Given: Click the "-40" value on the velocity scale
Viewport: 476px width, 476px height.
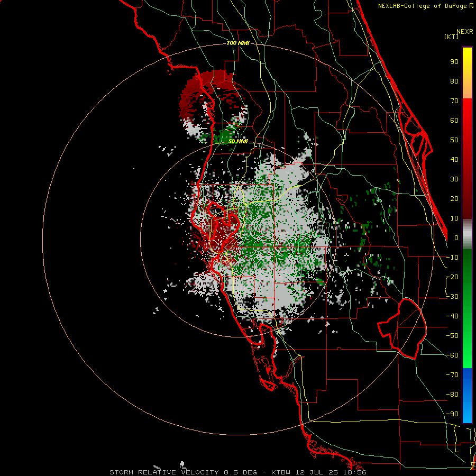Looking at the screenshot, I should coord(452,316).
